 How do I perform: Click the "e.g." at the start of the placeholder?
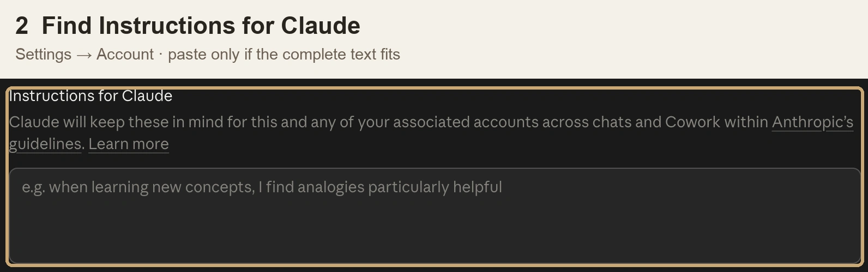pos(33,187)
